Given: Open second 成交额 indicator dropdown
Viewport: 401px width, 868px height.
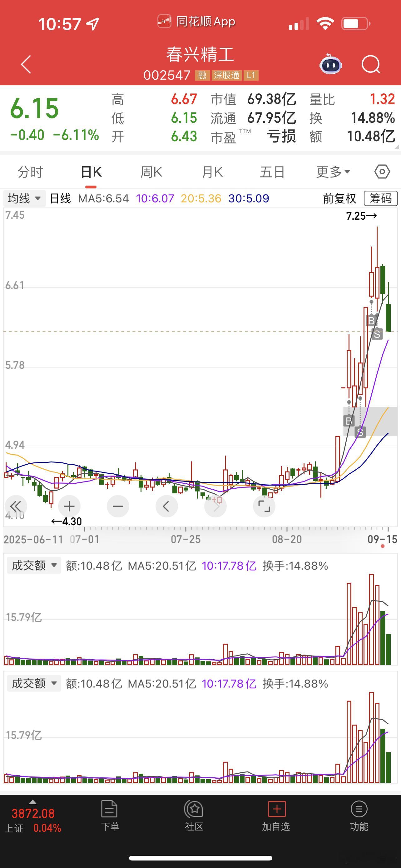Looking at the screenshot, I should coord(34,683).
